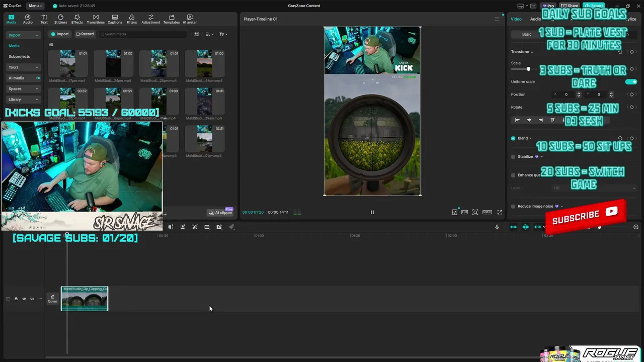The height and width of the screenshot is (362, 644).
Task: Toggle Uniform scale switch
Action: tap(631, 81)
